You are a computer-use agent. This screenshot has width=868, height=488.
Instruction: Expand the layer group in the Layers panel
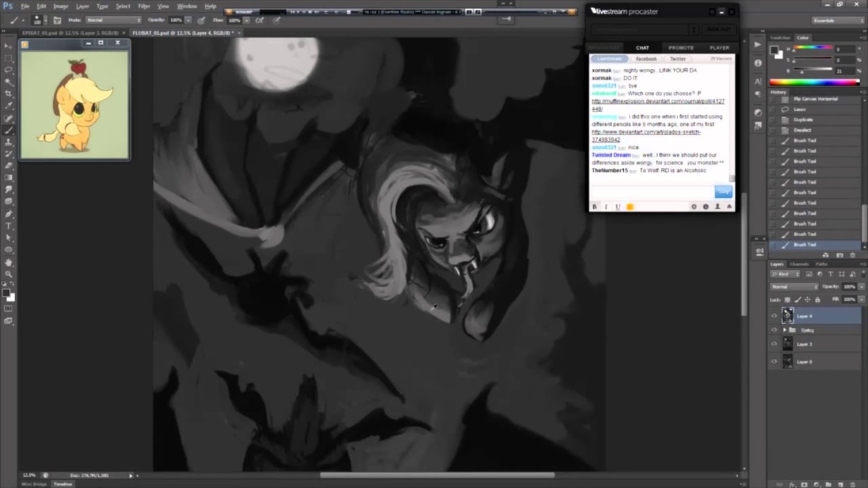click(785, 330)
